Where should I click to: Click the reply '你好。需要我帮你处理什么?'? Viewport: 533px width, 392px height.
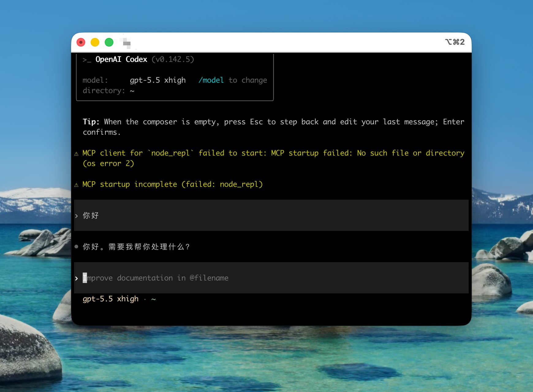point(136,247)
